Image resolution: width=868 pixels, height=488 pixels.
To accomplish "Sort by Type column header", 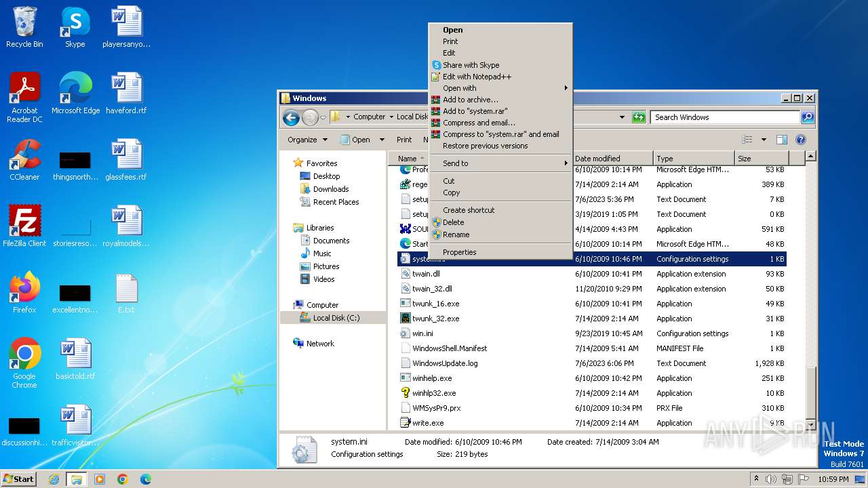I will [x=694, y=159].
